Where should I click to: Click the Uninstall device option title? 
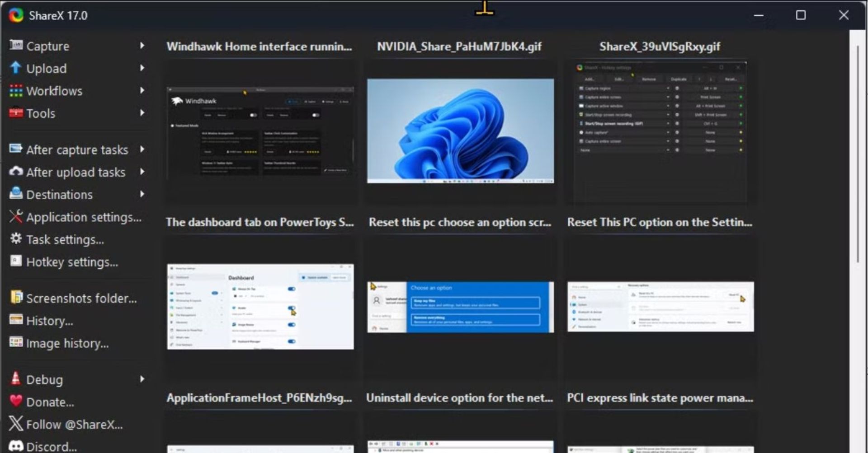pyautogui.click(x=459, y=398)
